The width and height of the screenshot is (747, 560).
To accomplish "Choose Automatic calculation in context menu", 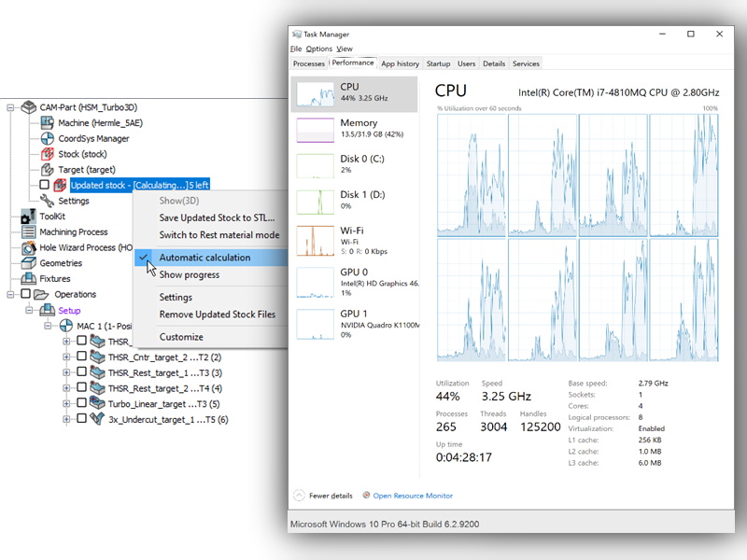I will coord(204,258).
